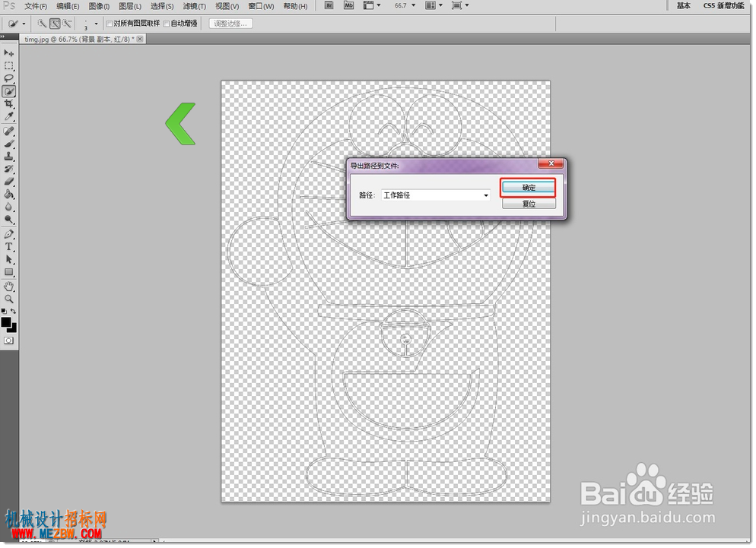Choose New Selection mode in options bar
Image resolution: width=756 pixels, height=548 pixels.
[x=42, y=23]
